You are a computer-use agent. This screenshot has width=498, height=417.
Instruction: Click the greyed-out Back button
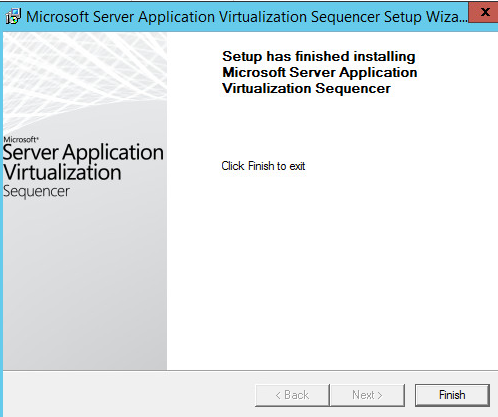point(292,395)
